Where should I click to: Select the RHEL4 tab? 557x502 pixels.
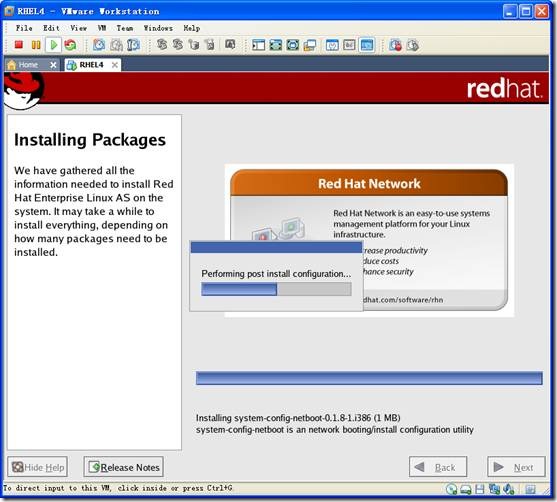(x=91, y=65)
